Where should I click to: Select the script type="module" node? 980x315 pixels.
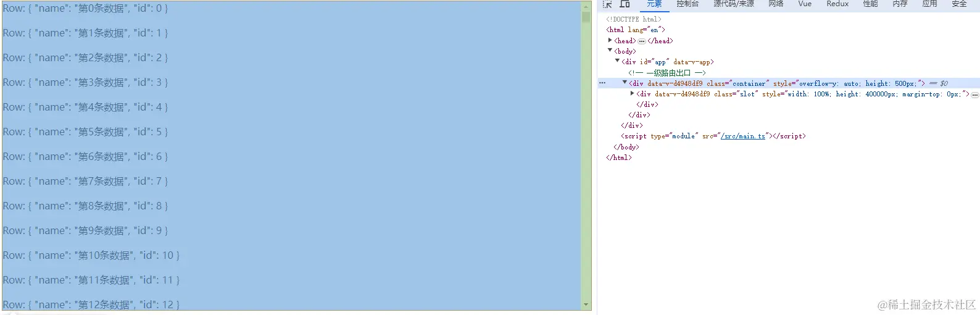[713, 136]
